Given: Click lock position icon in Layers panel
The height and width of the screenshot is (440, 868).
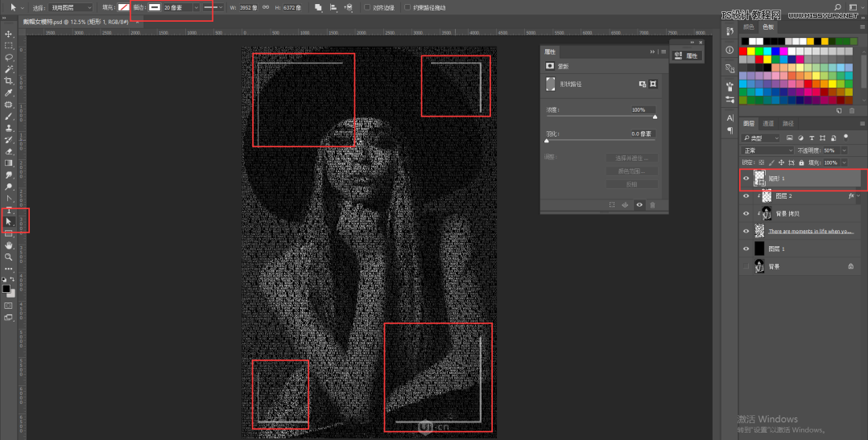Looking at the screenshot, I should click(x=781, y=162).
